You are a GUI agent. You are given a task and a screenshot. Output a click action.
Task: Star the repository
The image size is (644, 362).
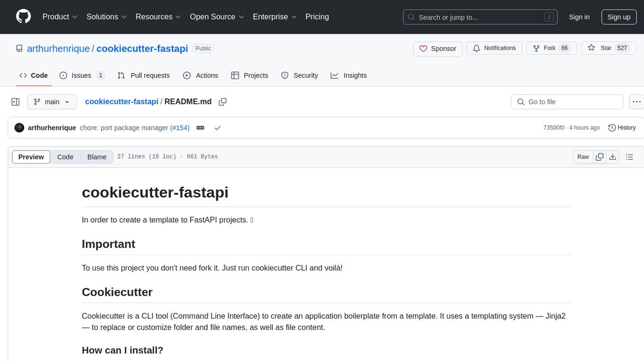click(x=609, y=48)
